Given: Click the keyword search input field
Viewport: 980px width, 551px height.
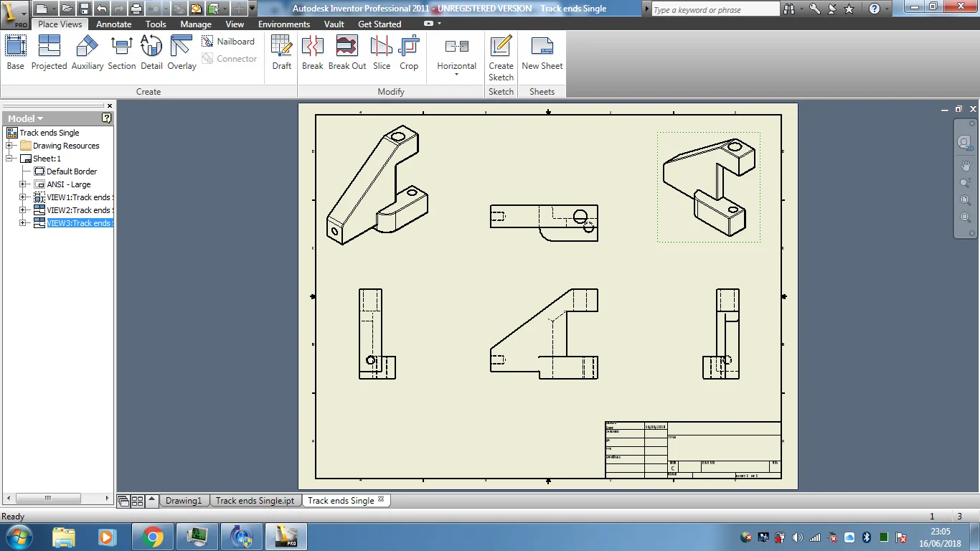Looking at the screenshot, I should pyautogui.click(x=715, y=9).
